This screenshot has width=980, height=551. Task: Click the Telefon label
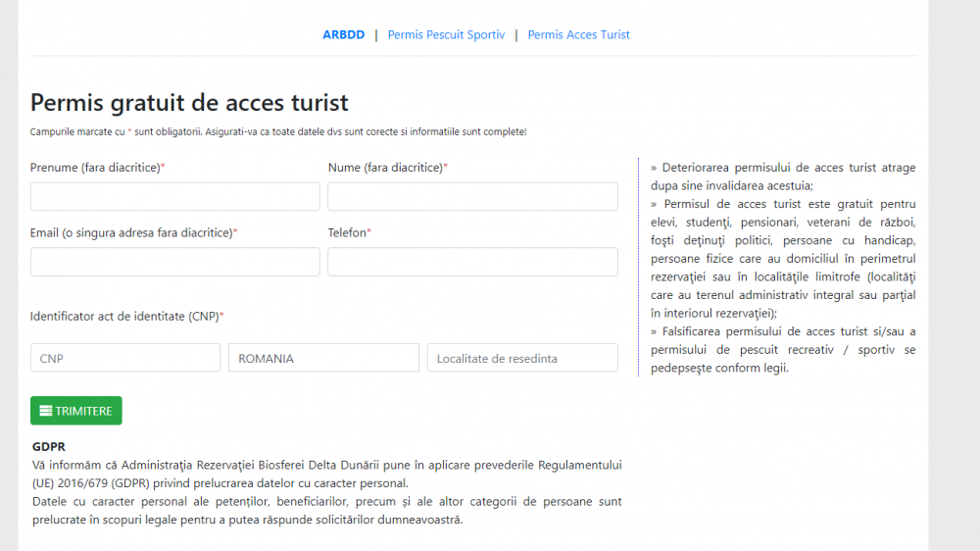(x=349, y=232)
